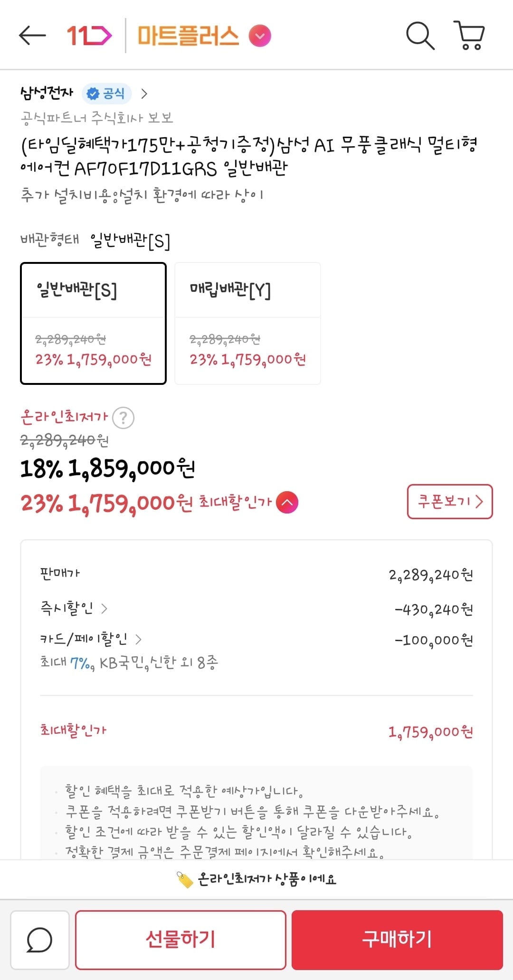This screenshot has height=980, width=513.
Task: Select the 매립배관[Y] option card
Action: [x=247, y=323]
